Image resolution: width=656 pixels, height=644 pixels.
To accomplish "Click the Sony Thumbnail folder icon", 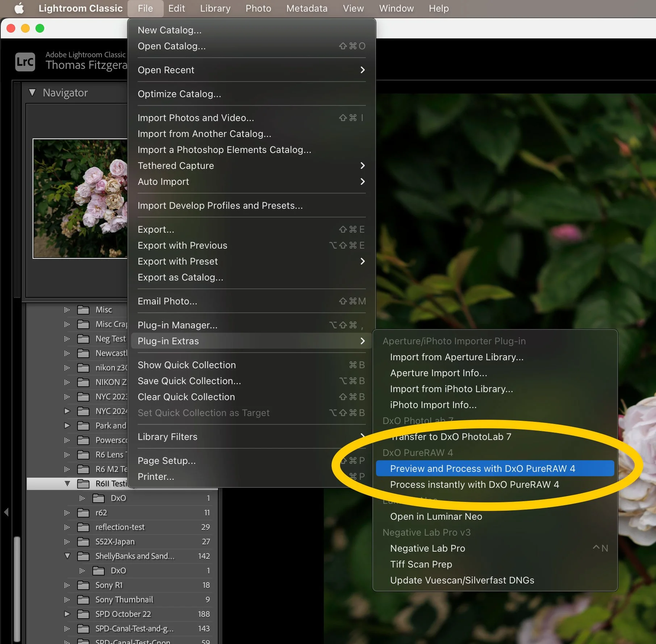I will tap(83, 600).
